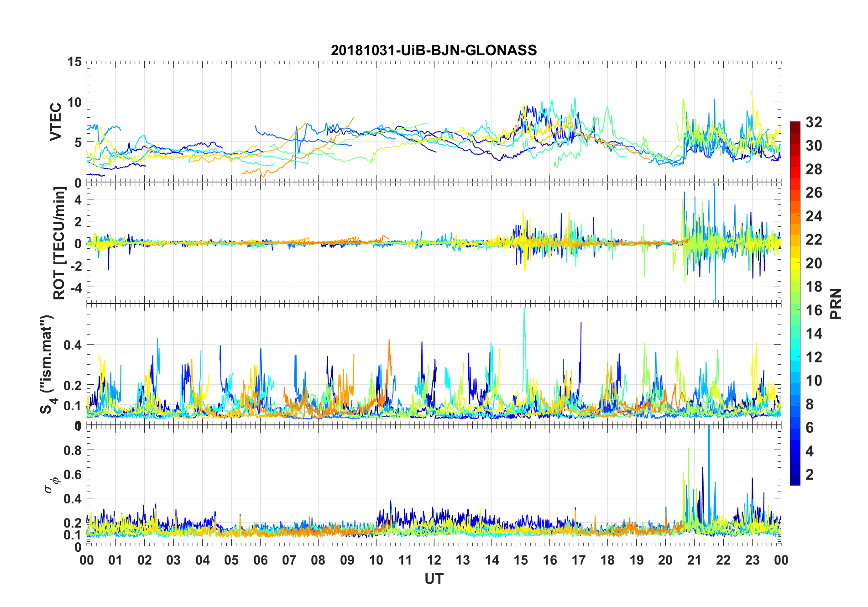Viewport: 868px width, 607px height.
Task: Select the "0.8" tick on the sigma-phi axis
Action: point(73,450)
